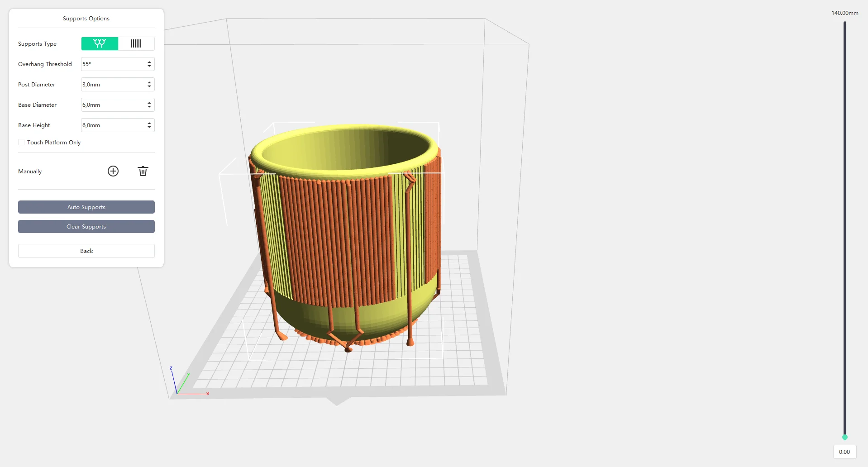This screenshot has height=467, width=868.
Task: Remove all supports with Clear Supports
Action: click(x=86, y=227)
